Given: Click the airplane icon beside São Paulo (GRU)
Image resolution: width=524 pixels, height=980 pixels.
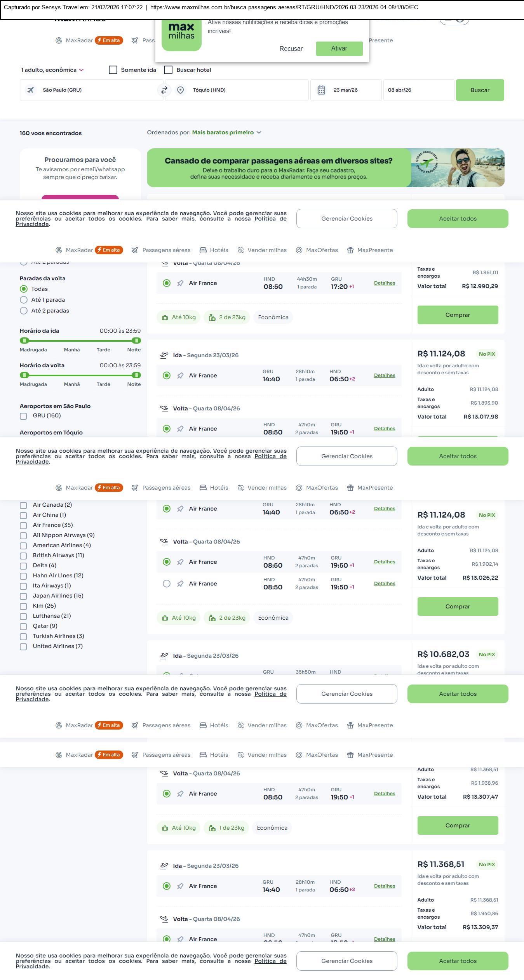Looking at the screenshot, I should 31,90.
